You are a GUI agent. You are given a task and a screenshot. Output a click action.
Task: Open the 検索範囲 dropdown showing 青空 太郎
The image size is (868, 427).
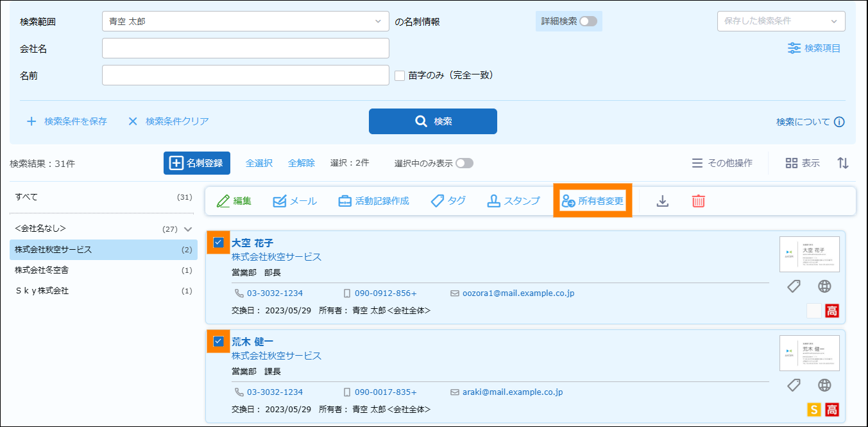(x=245, y=21)
